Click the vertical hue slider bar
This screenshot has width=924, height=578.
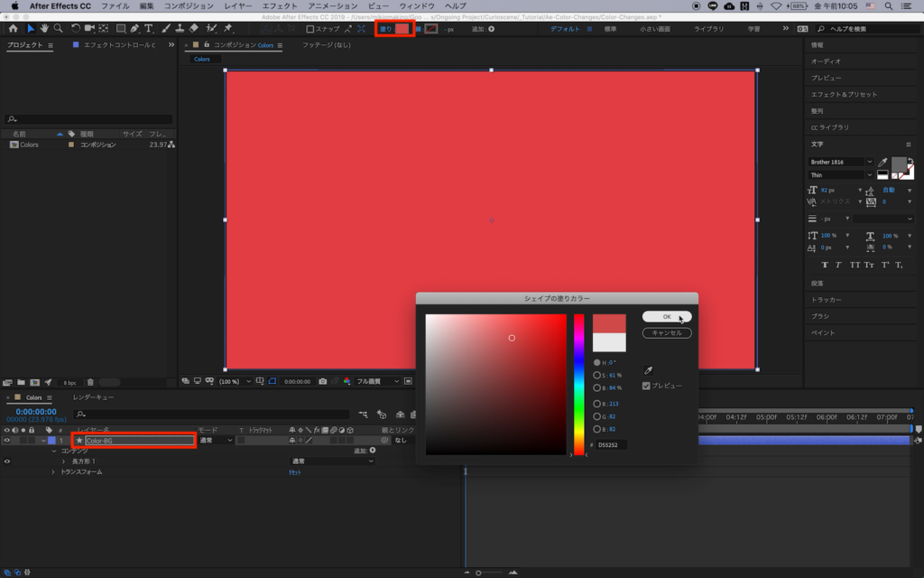click(578, 384)
